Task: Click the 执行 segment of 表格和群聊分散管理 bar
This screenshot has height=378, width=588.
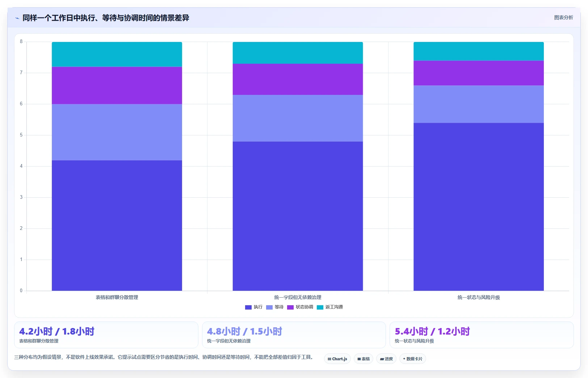Action: (x=117, y=226)
